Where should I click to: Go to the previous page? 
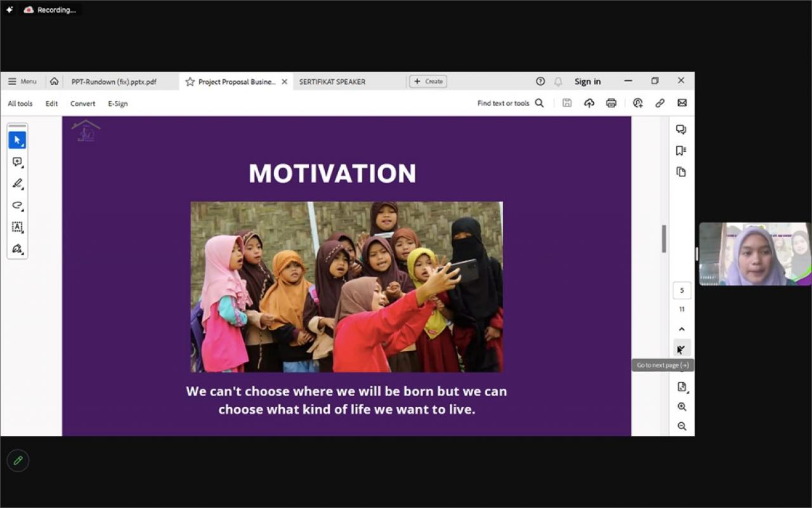point(681,329)
